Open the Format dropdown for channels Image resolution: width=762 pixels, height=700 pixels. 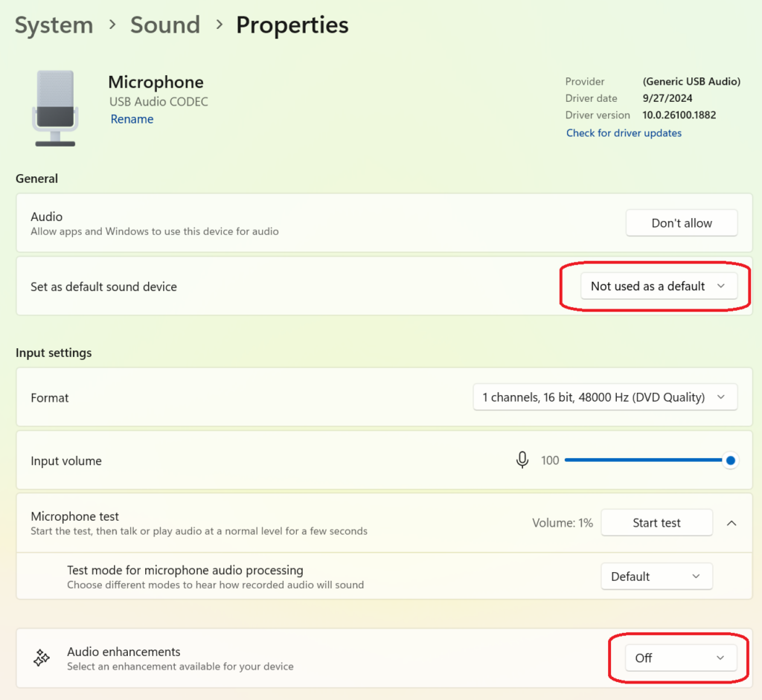pos(604,397)
